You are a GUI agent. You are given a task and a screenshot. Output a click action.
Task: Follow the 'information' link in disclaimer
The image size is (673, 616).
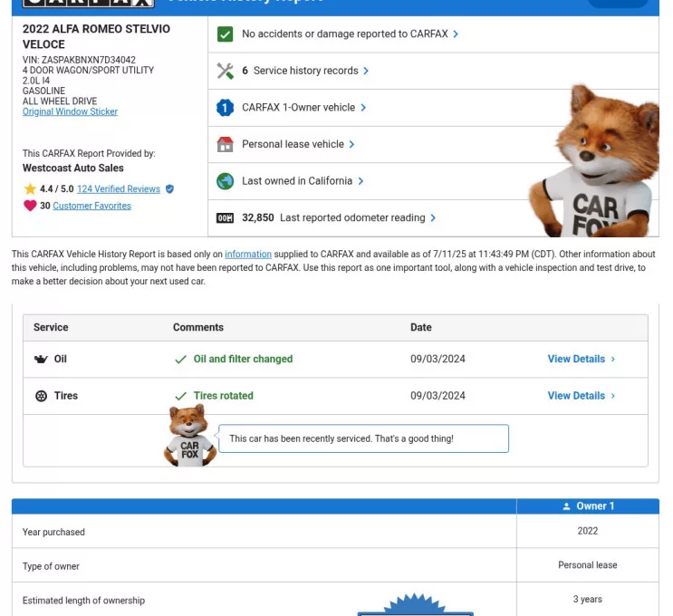pyautogui.click(x=248, y=255)
